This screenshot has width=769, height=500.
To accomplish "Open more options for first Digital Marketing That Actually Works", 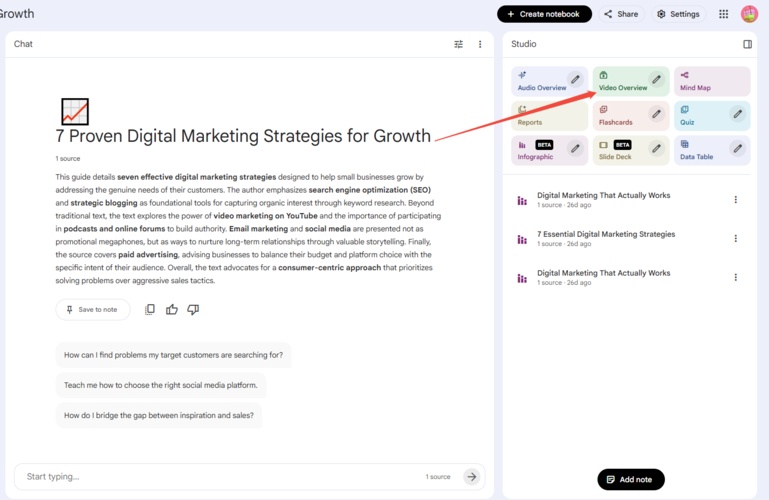I will [735, 200].
